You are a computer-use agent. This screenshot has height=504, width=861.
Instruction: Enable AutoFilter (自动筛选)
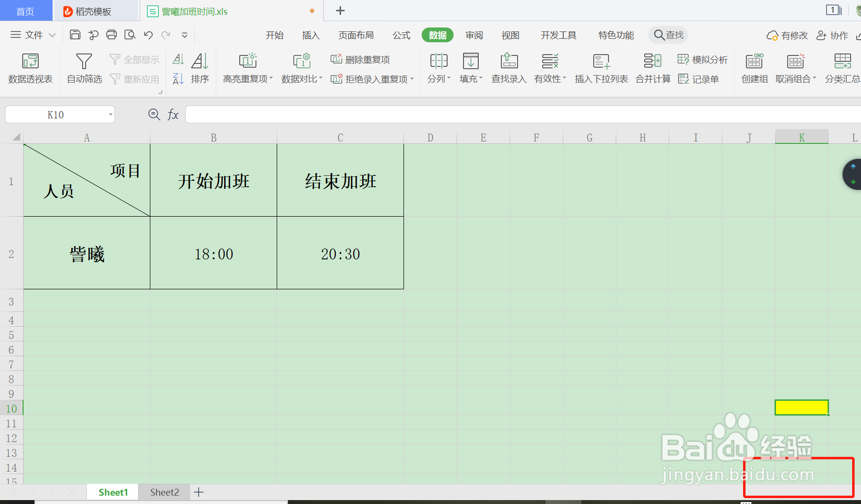point(85,68)
